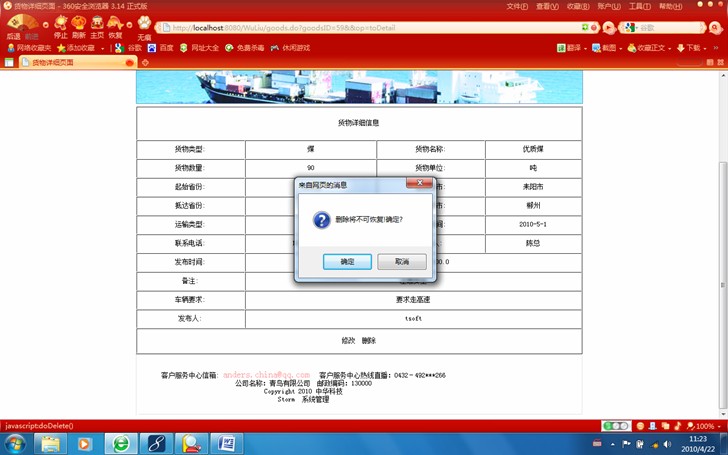728x455 pixels.
Task: Click volume speaker in system tray
Action: point(668,444)
